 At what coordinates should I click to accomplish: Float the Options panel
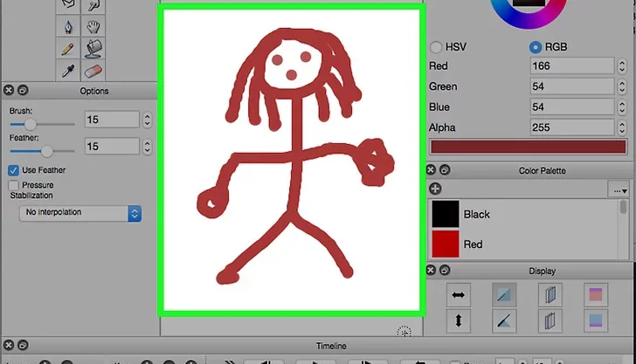(x=23, y=90)
